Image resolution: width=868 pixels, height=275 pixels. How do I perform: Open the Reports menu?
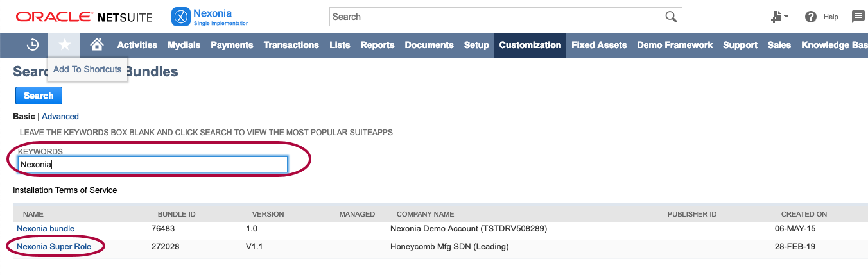tap(377, 45)
